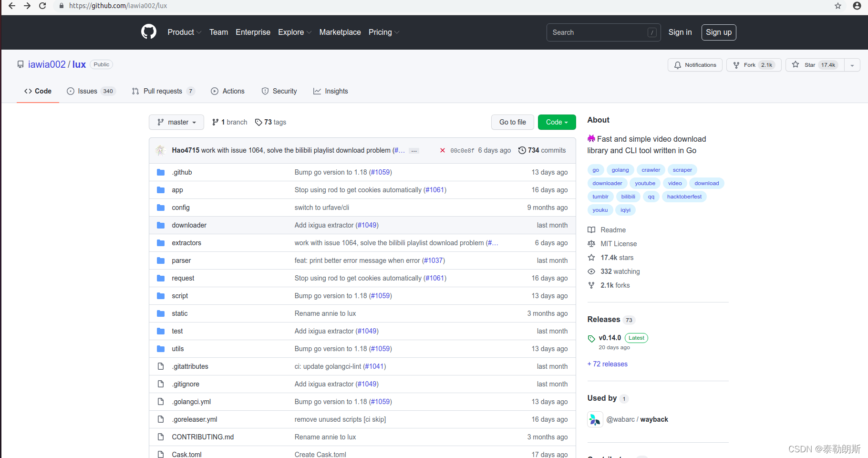
Task: Switch to the Code tab
Action: tap(38, 91)
